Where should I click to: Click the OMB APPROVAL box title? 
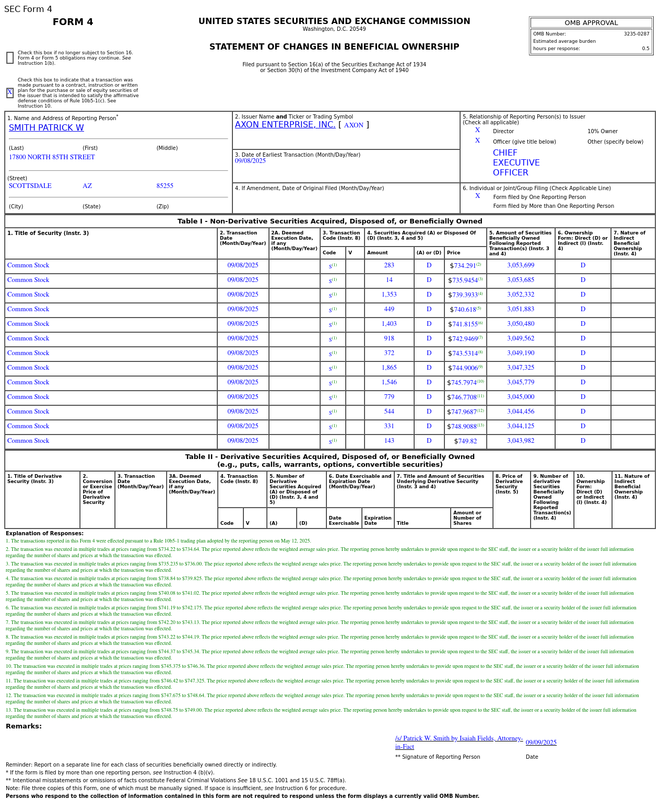pyautogui.click(x=591, y=23)
